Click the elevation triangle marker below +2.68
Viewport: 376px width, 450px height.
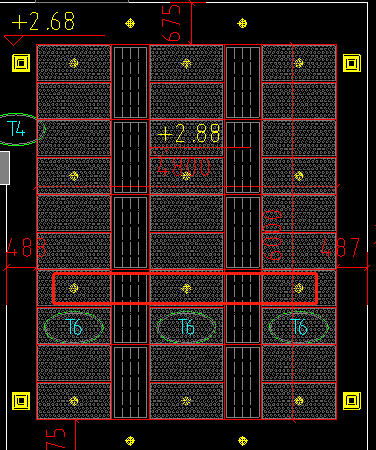tap(14, 41)
